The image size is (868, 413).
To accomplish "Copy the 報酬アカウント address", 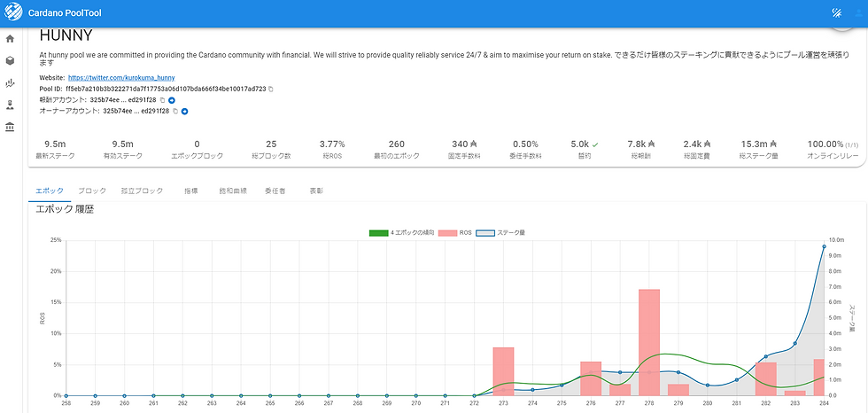I will click(163, 100).
